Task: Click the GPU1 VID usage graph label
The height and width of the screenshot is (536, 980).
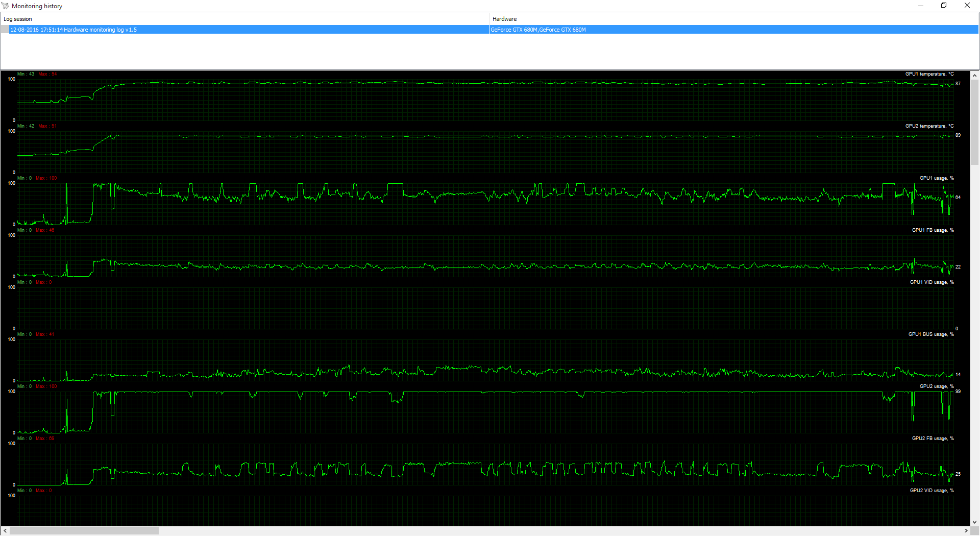Action: click(932, 282)
